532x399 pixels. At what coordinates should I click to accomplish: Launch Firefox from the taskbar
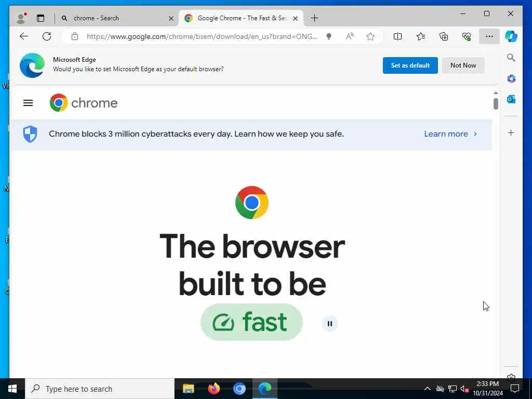(x=214, y=389)
